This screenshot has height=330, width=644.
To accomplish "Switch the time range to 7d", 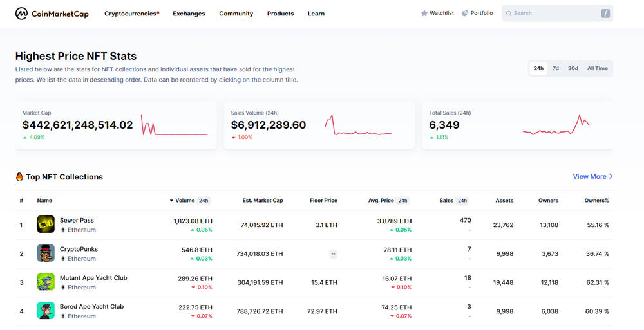I will tap(555, 68).
